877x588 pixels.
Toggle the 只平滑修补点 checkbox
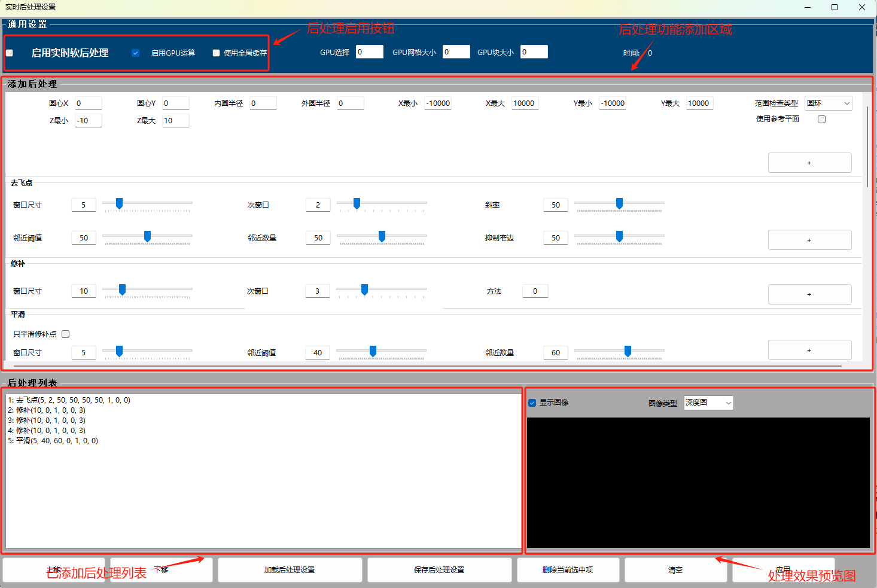(x=66, y=334)
